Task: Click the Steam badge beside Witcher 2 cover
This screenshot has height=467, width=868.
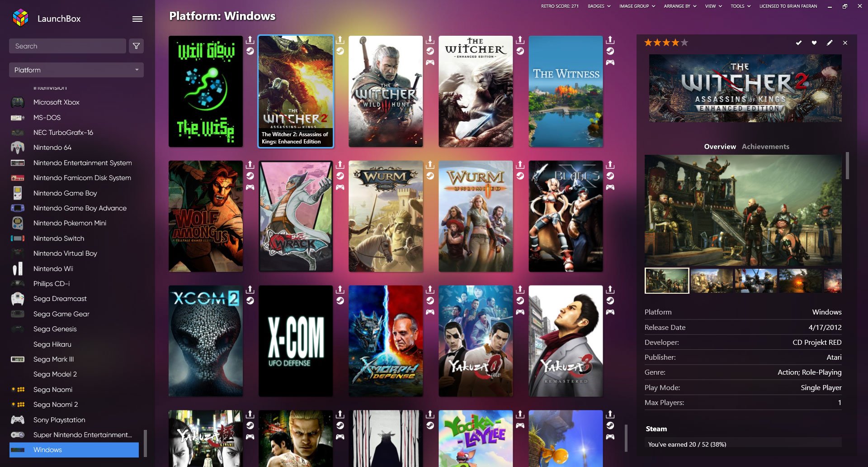Action: 340,51
